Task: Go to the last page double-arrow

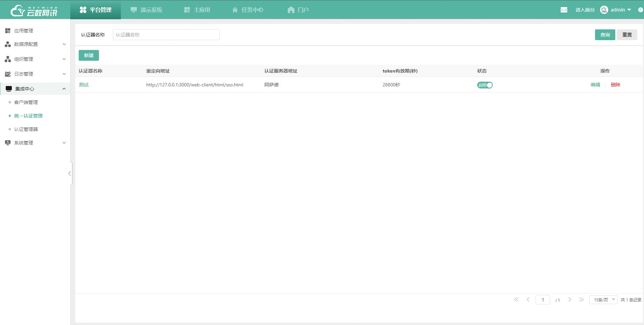Action: click(581, 300)
